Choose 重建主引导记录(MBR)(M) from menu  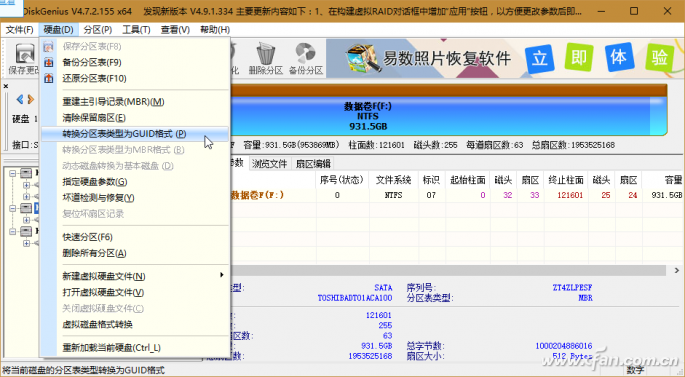(135, 102)
